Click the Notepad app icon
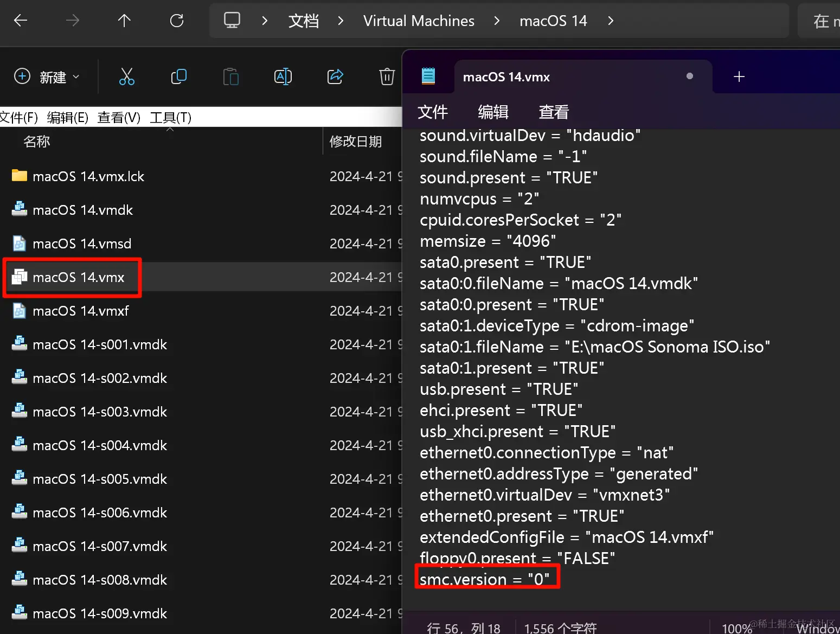Viewport: 840px width, 634px height. pos(428,75)
